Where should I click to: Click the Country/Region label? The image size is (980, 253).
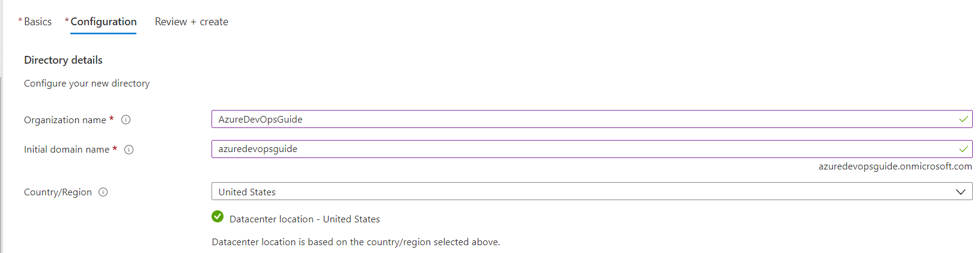(x=58, y=192)
